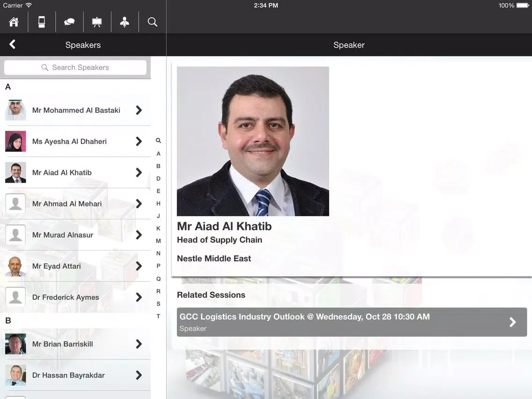Tap the Head of Supply Chain title
Viewport: 532px width, 399px height.
click(x=220, y=240)
